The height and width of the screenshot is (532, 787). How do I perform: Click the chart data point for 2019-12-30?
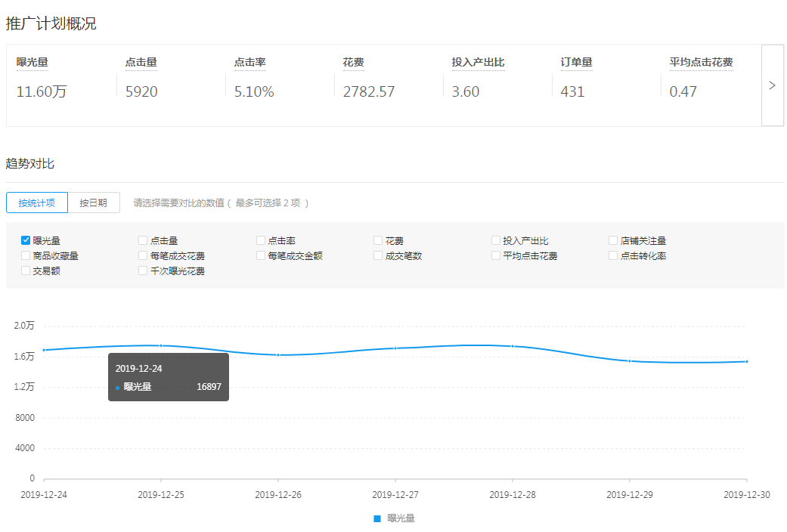(747, 361)
